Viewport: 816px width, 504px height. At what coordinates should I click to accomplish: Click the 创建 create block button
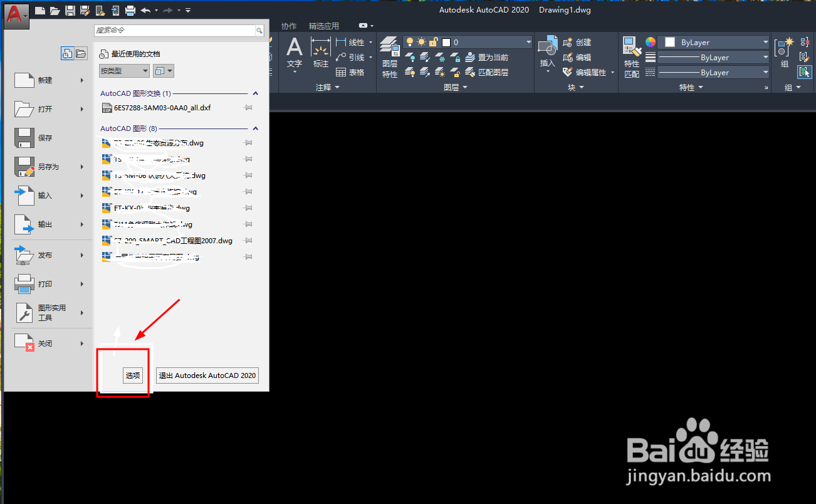point(577,42)
